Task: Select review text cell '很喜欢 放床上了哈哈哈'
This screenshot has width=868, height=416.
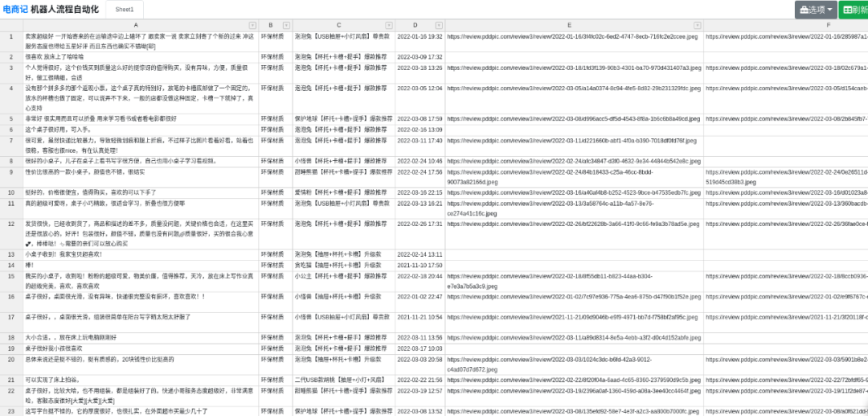Action: pyautogui.click(x=141, y=56)
